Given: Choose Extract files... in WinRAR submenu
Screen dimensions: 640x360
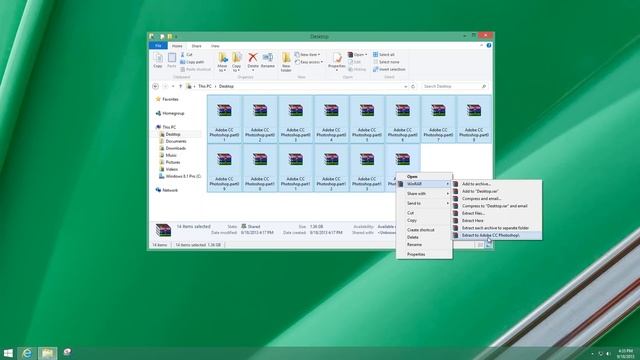Looking at the screenshot, I should pos(497,213).
